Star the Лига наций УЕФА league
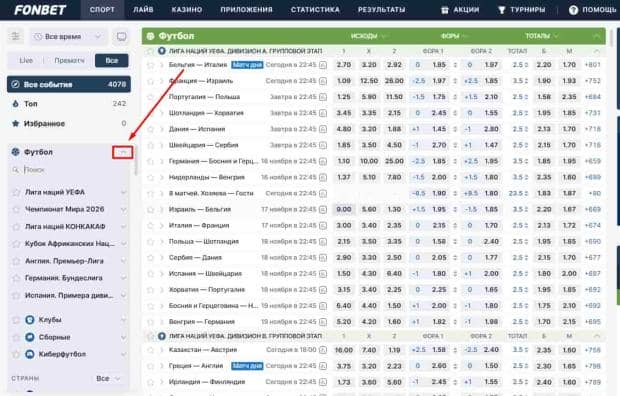Viewport: 620px width, 396px height. pos(16,192)
